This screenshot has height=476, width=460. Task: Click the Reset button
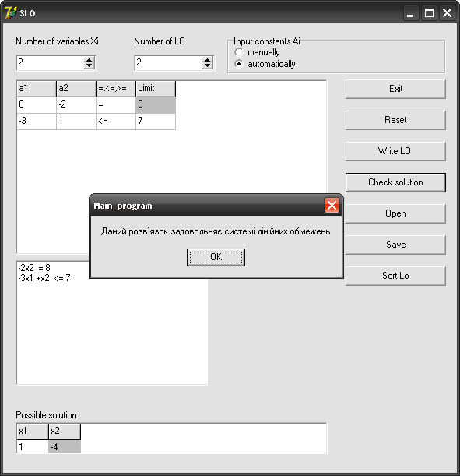tap(395, 120)
